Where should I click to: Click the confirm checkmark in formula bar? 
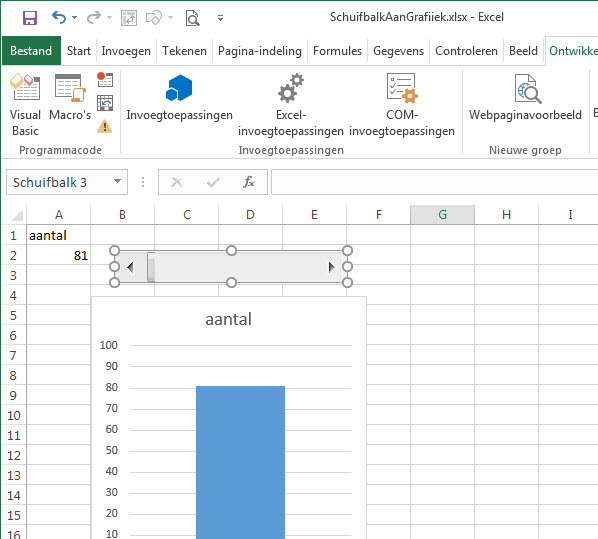click(x=213, y=182)
